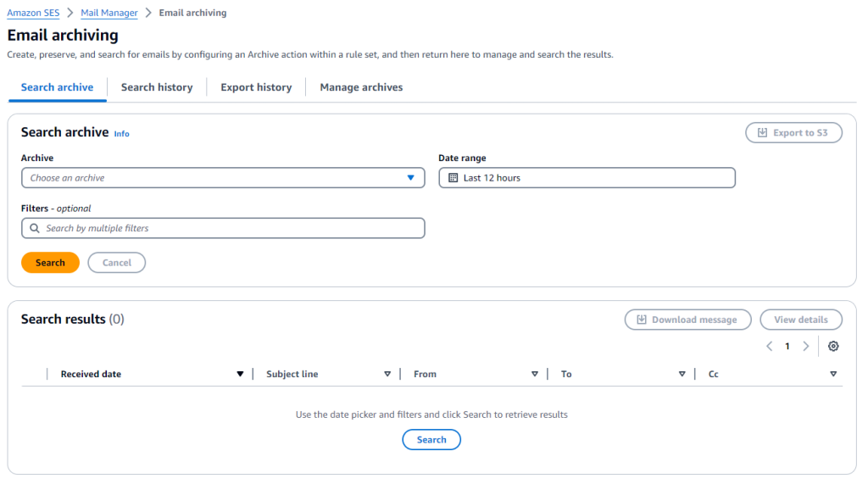This screenshot has width=868, height=484.
Task: Click the Email archiving breadcrumb text
Action: 192,13
